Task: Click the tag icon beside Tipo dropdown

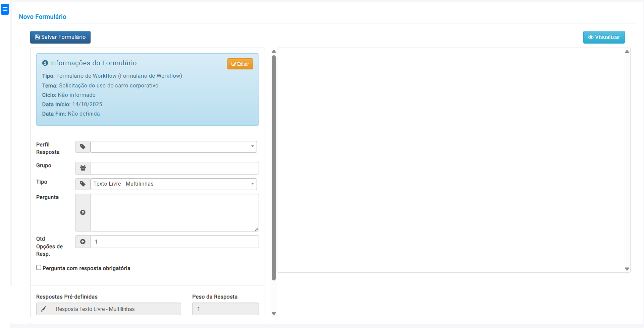Action: click(x=83, y=184)
